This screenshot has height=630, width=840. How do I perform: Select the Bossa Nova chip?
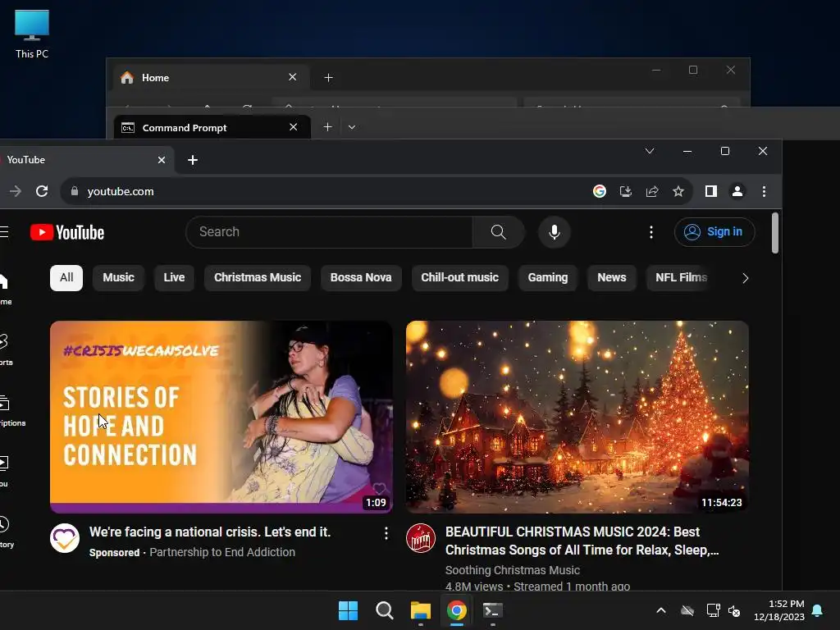tap(361, 277)
